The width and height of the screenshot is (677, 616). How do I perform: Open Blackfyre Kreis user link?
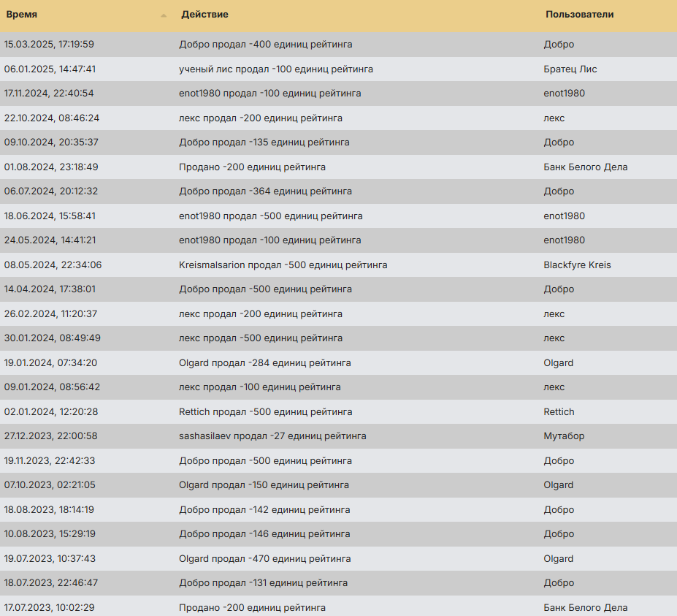click(577, 265)
